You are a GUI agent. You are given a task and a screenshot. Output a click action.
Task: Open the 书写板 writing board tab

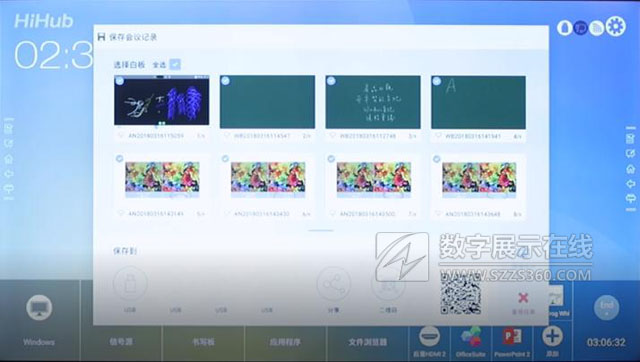203,342
